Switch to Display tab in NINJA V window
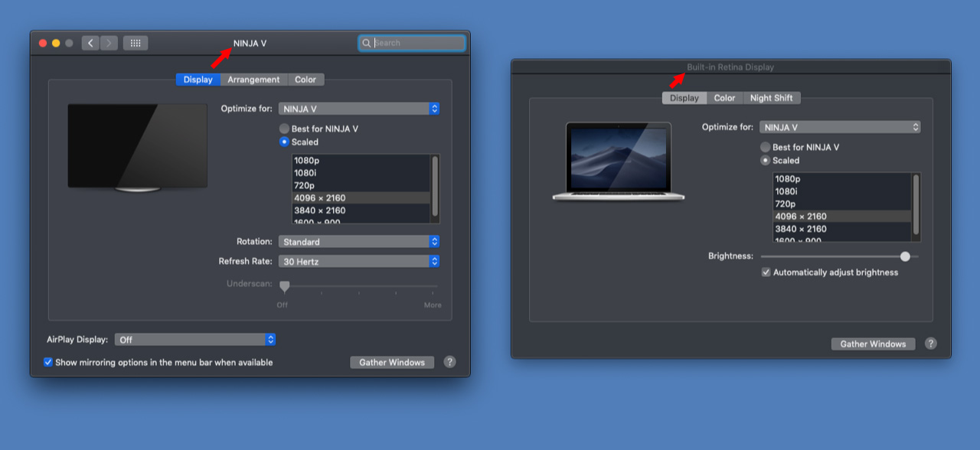 [x=198, y=80]
